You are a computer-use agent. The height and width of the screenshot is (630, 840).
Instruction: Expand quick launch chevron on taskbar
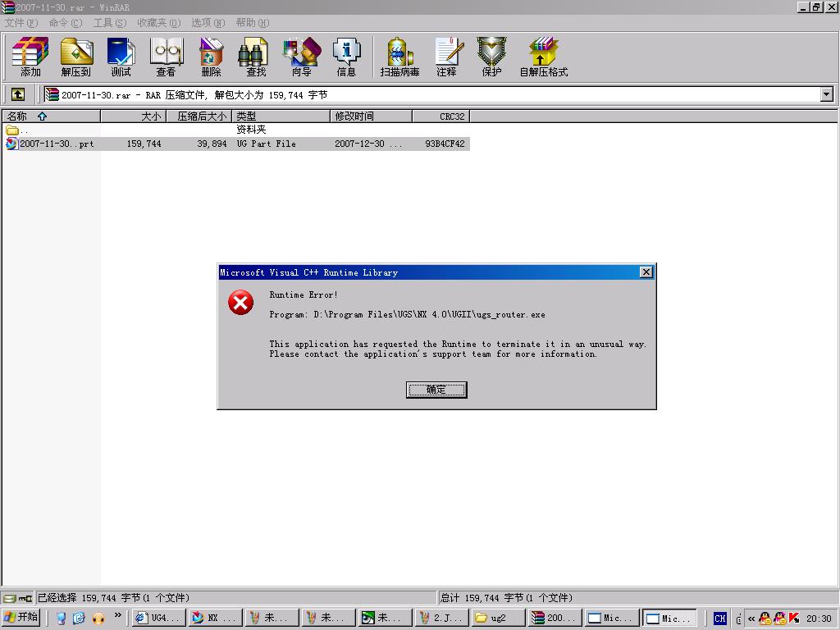pos(118,614)
